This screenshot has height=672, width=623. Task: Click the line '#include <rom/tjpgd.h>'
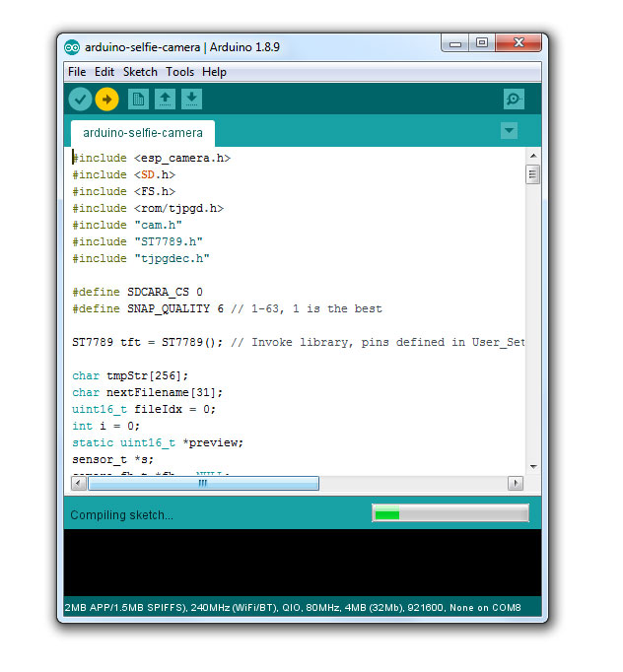pyautogui.click(x=148, y=208)
